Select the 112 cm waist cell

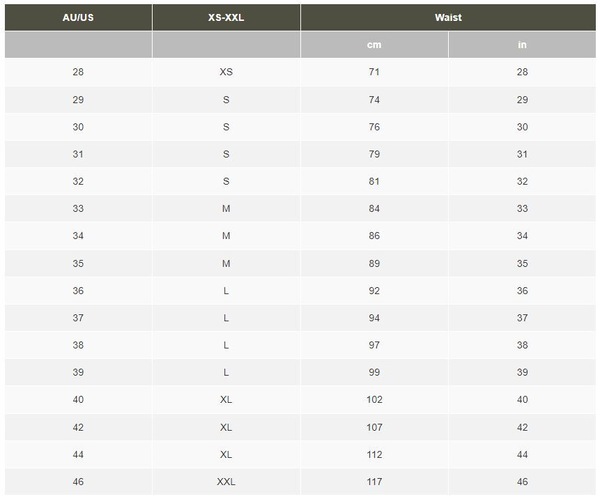point(374,455)
